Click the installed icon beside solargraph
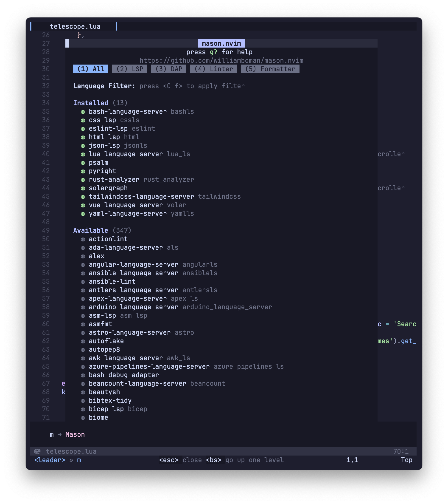This screenshot has width=448, height=504. tap(83, 188)
